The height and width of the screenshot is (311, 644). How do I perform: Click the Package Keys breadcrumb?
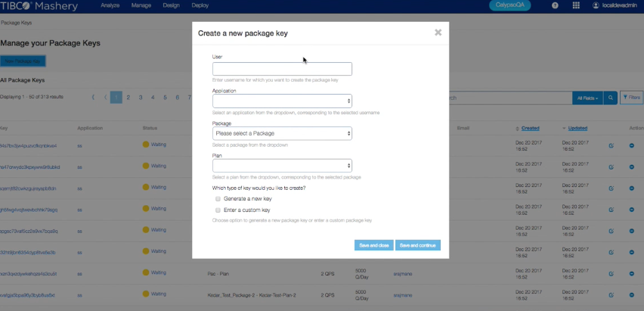[17, 23]
